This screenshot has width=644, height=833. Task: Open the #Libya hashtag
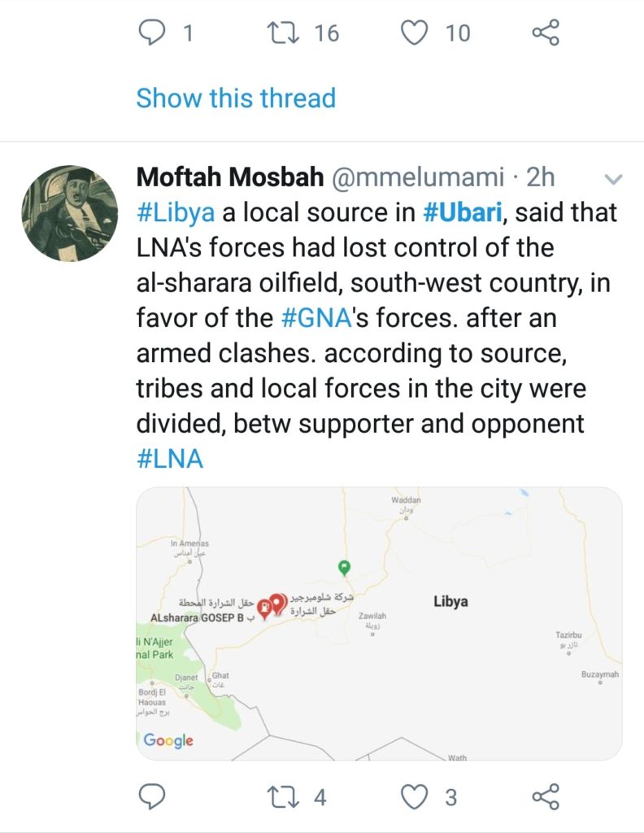click(x=176, y=213)
